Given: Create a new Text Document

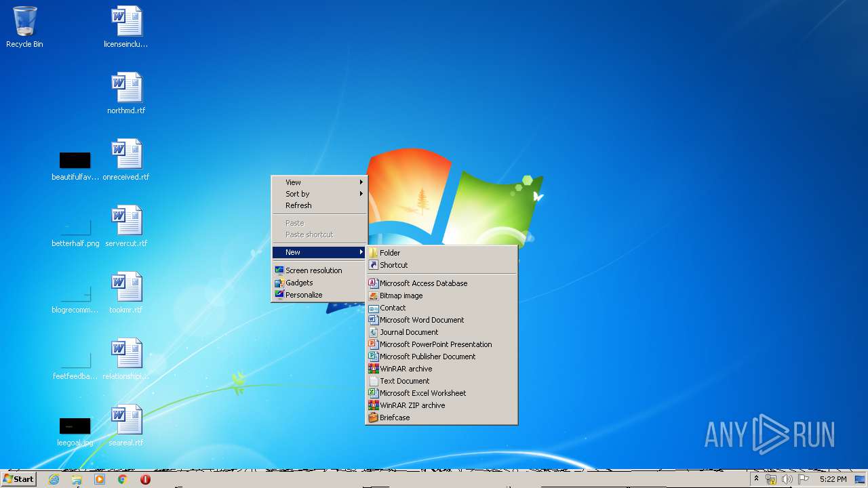Looking at the screenshot, I should 441,381.
